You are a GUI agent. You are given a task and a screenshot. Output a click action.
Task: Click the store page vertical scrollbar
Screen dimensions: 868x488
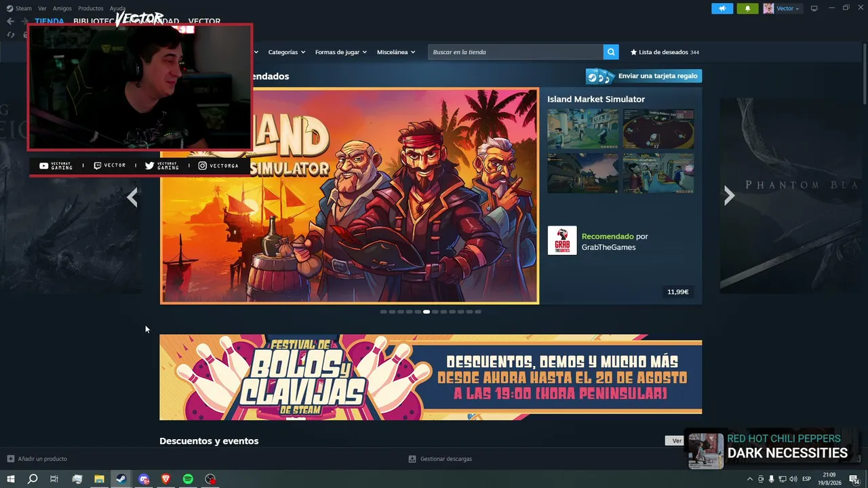point(865,75)
